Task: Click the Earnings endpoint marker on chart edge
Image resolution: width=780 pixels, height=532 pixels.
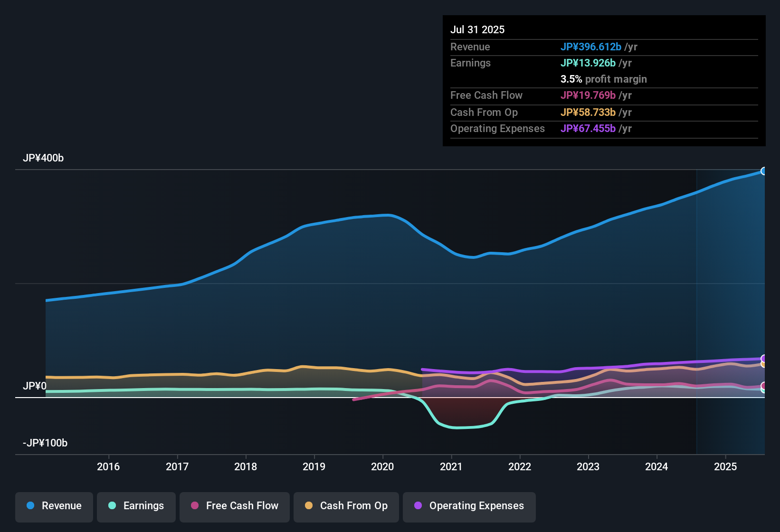Action: click(x=763, y=390)
